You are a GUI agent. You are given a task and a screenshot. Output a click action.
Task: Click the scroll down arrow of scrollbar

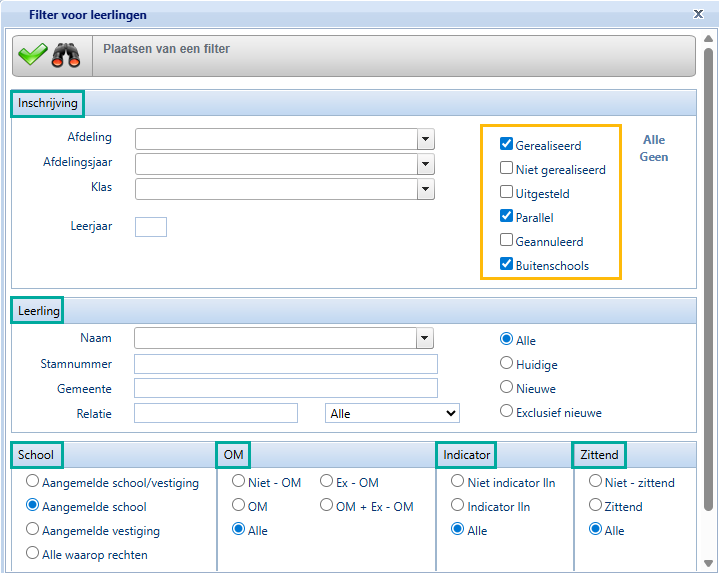(x=709, y=563)
